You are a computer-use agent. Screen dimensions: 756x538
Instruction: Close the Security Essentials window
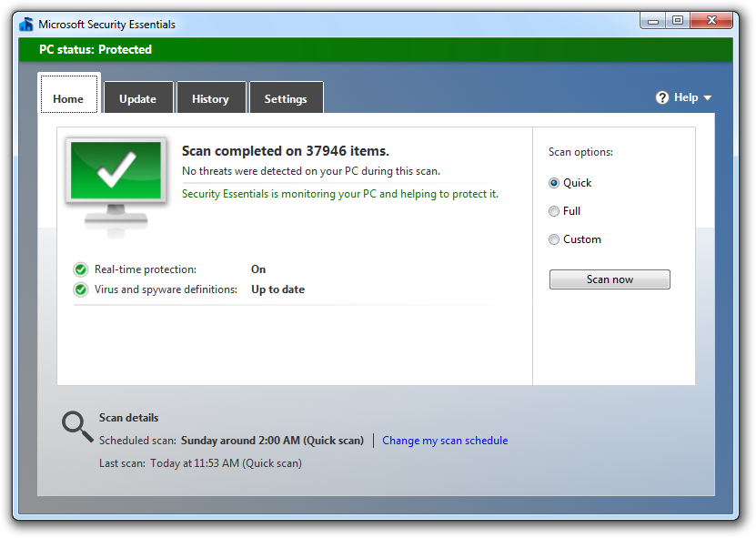tap(711, 20)
